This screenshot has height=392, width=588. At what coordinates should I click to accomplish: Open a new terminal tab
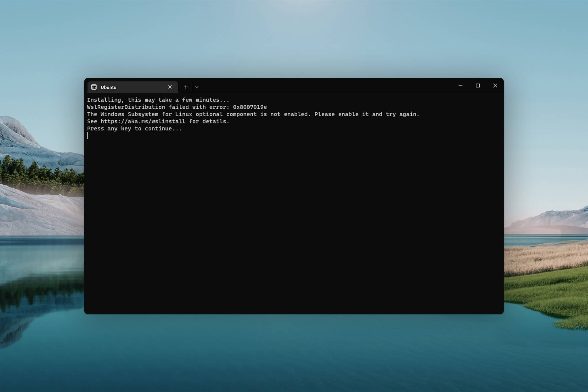[186, 87]
